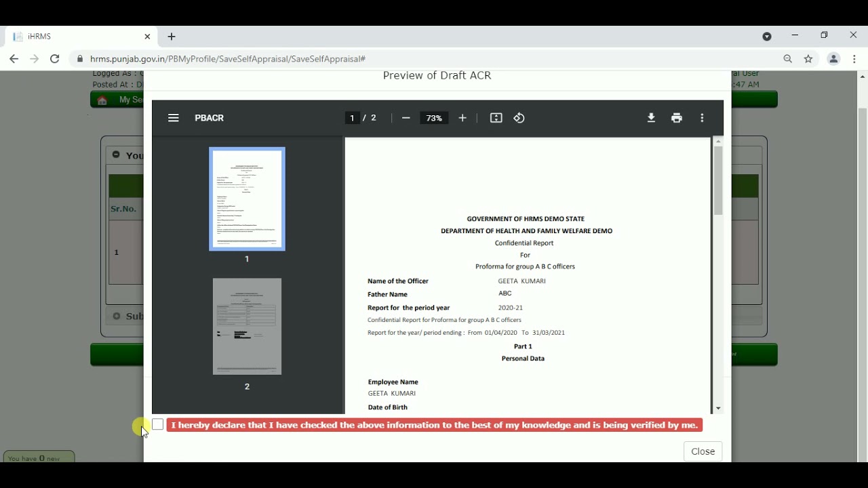Edit the 73% zoom level field
This screenshot has height=488, width=868.
[x=434, y=118]
